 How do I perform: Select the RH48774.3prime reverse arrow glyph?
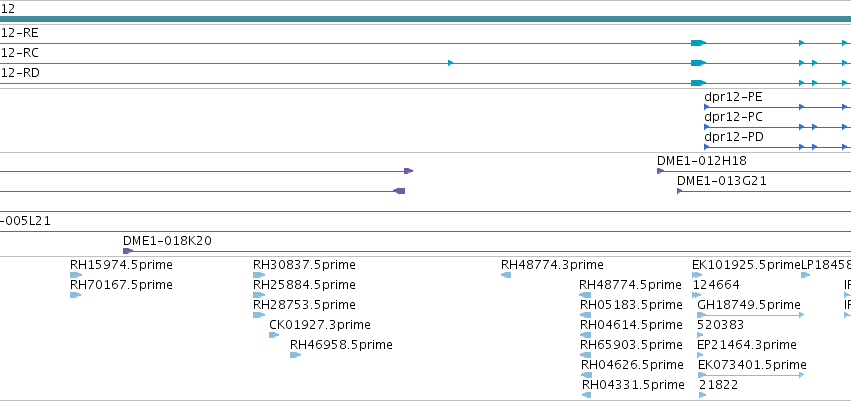click(506, 275)
